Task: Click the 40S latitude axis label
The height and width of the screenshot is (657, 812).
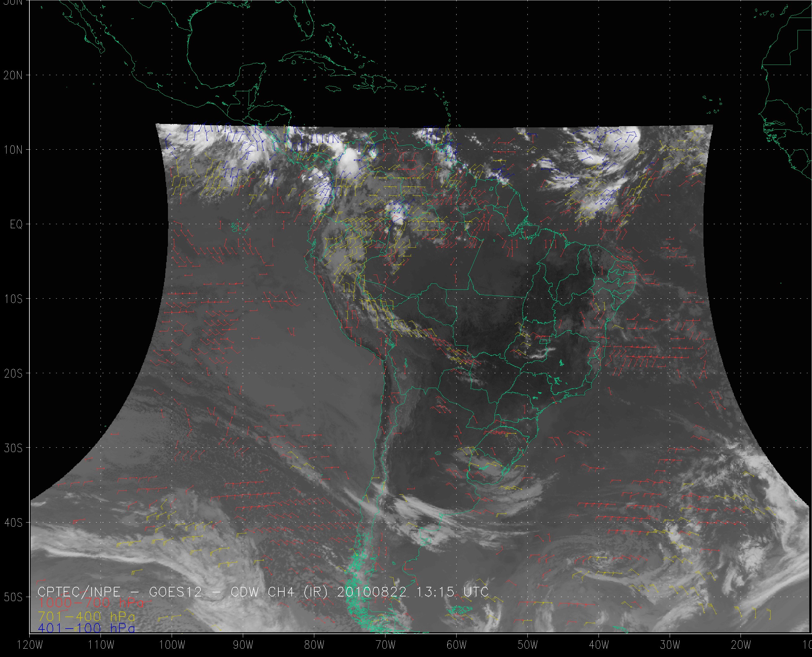Action: (x=13, y=523)
